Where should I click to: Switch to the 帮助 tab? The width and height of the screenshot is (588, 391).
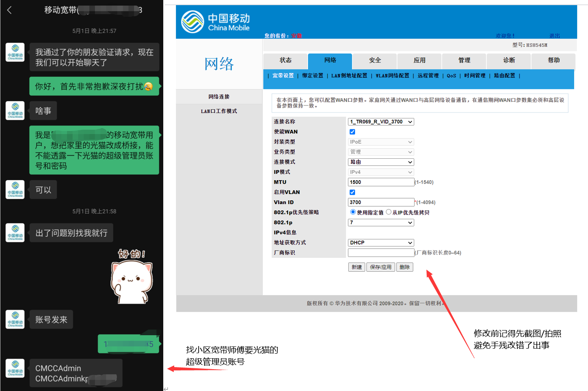(x=554, y=60)
